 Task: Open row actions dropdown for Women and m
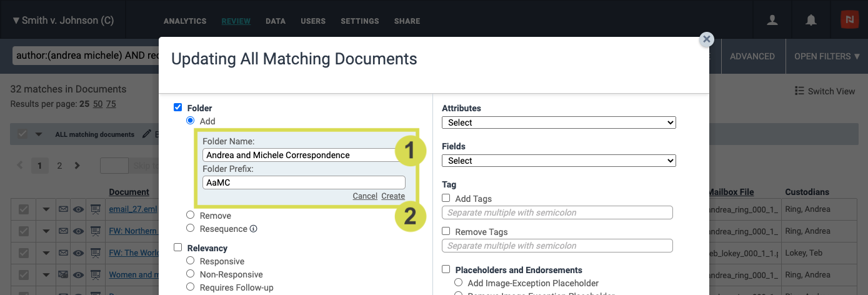[46, 275]
